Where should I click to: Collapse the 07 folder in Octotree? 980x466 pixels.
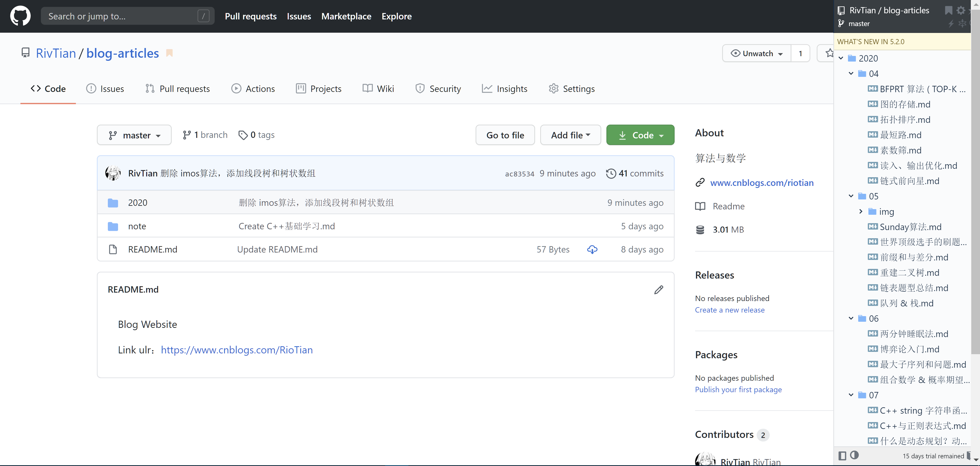coord(851,395)
